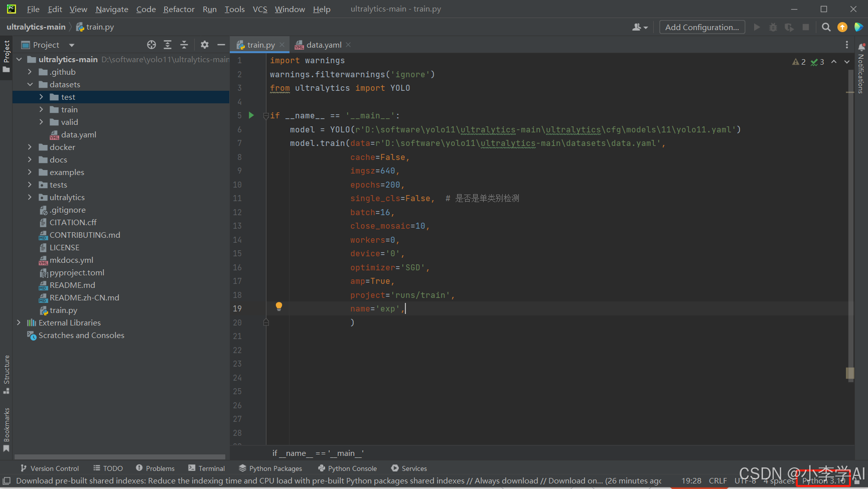Open the Navigate menu
868x489 pixels.
[112, 9]
